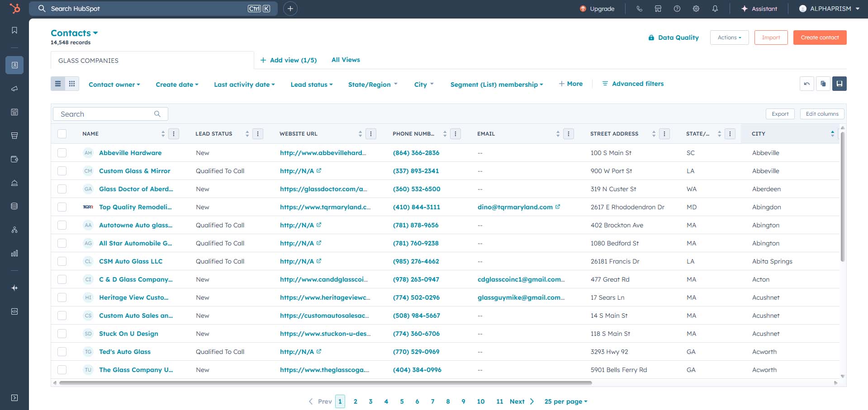Open Create date filter dropdown

pyautogui.click(x=177, y=85)
